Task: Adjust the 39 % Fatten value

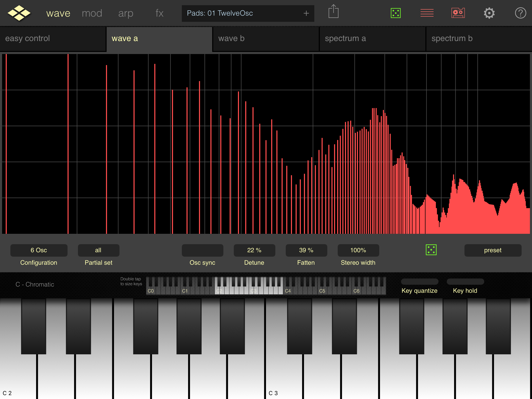Action: (x=307, y=250)
